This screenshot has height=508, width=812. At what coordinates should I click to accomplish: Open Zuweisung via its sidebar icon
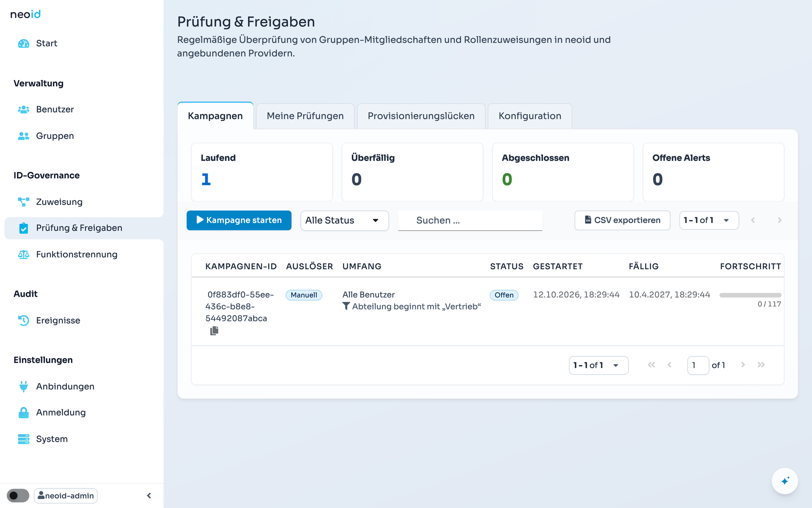click(24, 202)
